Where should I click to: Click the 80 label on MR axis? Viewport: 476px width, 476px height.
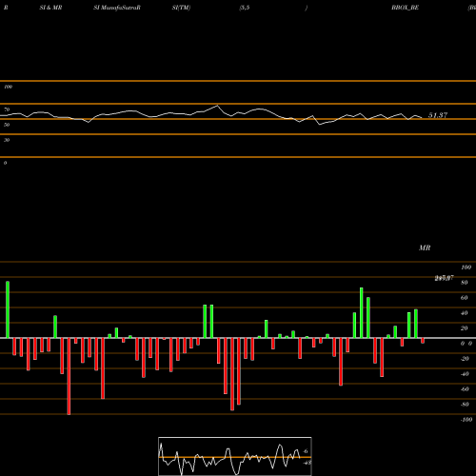click(464, 283)
